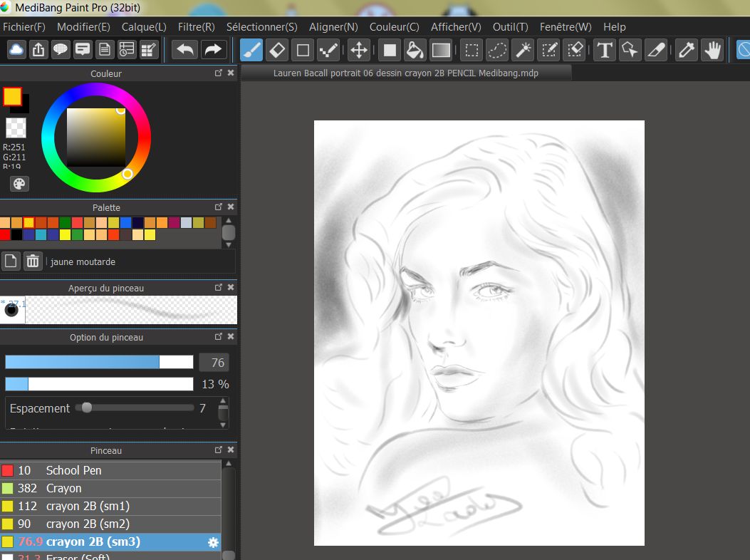Image resolution: width=750 pixels, height=560 pixels.
Task: Click the brush size value field 76
Action: tap(214, 363)
